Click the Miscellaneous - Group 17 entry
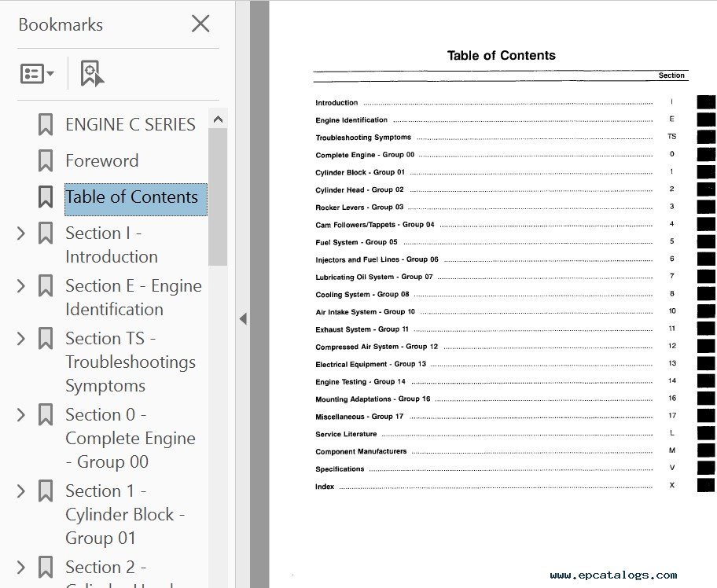The image size is (717, 588). tap(359, 417)
